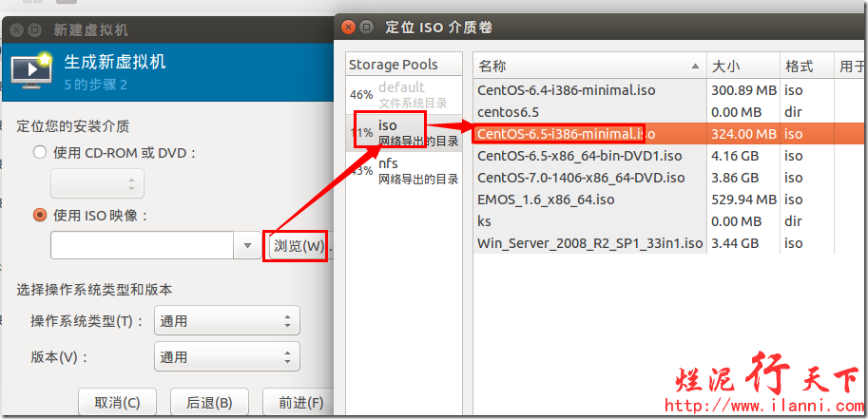Sort volumes by the Size (大小) column

click(743, 67)
